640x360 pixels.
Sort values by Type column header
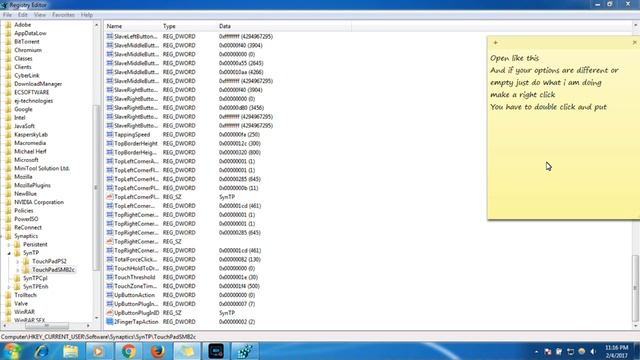pyautogui.click(x=188, y=26)
